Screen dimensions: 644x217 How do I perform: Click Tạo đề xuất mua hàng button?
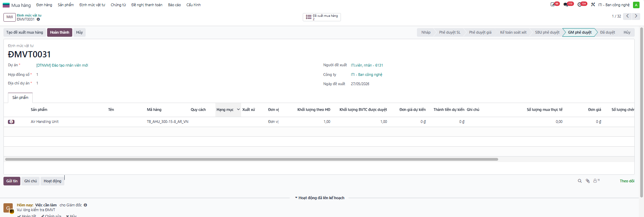click(25, 32)
